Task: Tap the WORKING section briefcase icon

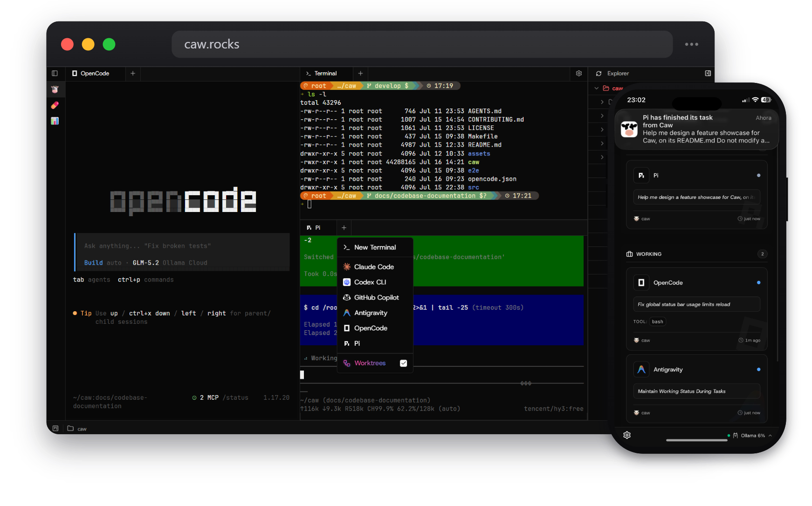Action: click(630, 254)
